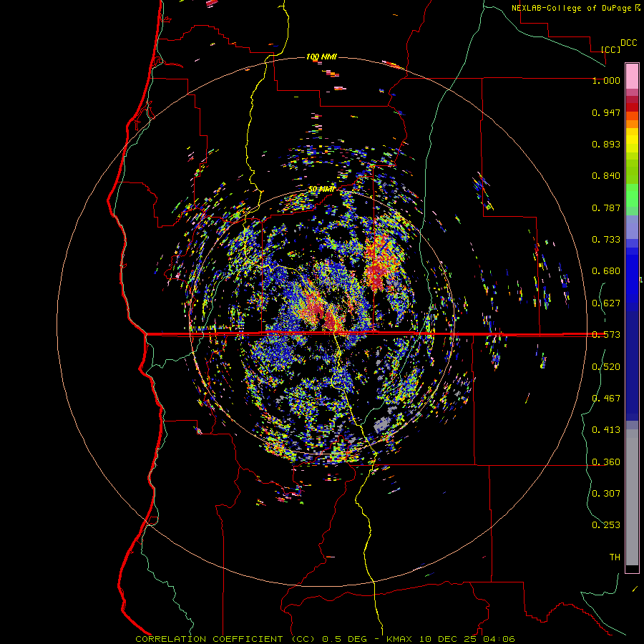Click the TH threshold label
Viewport: 644px width, 644px height.
coord(615,557)
